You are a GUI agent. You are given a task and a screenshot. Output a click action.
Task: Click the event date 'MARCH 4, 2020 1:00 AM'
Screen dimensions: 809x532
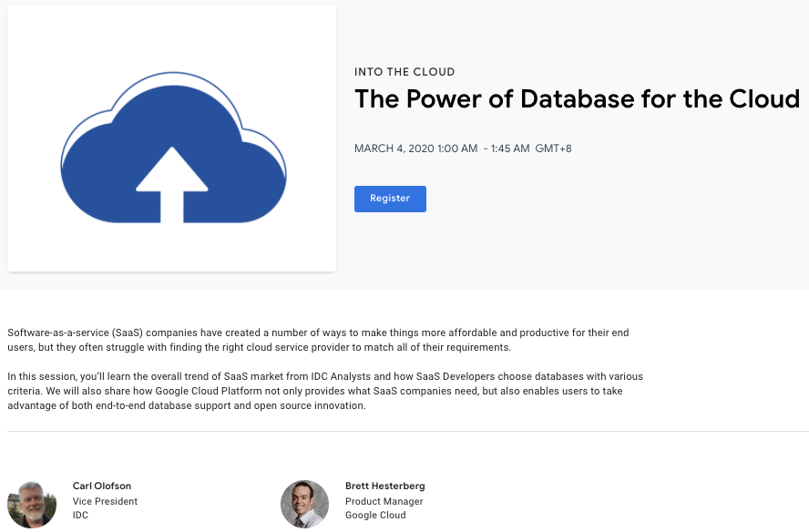coord(415,148)
